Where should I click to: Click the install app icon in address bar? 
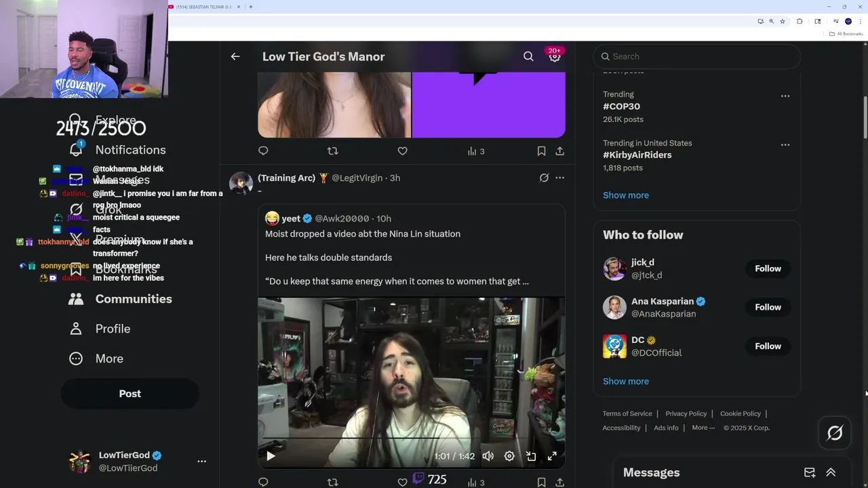(760, 21)
